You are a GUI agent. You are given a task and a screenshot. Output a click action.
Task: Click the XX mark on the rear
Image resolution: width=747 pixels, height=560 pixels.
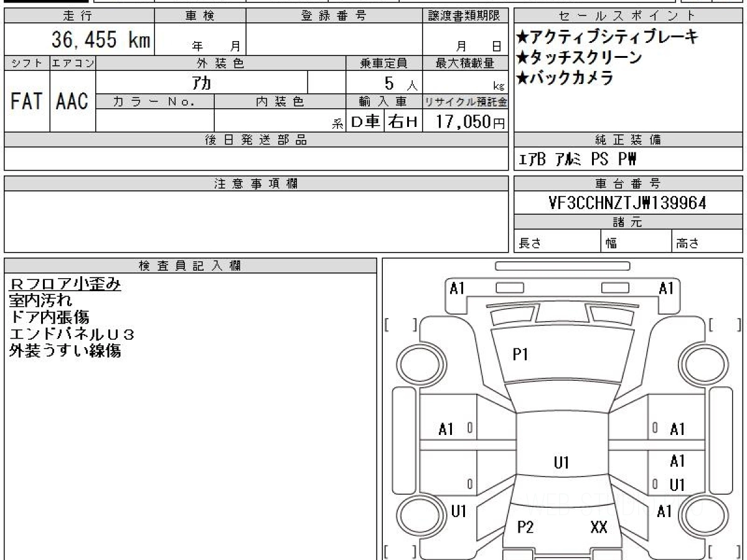coord(598,528)
